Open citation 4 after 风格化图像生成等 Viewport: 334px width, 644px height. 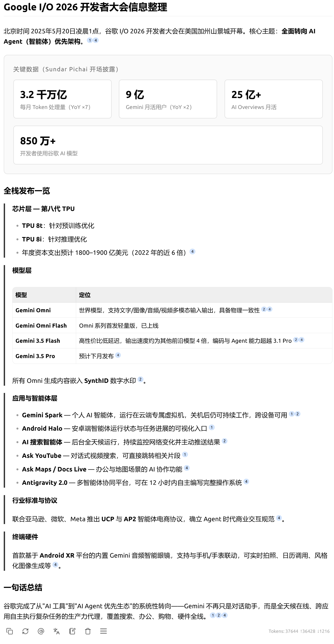[x=55, y=564]
